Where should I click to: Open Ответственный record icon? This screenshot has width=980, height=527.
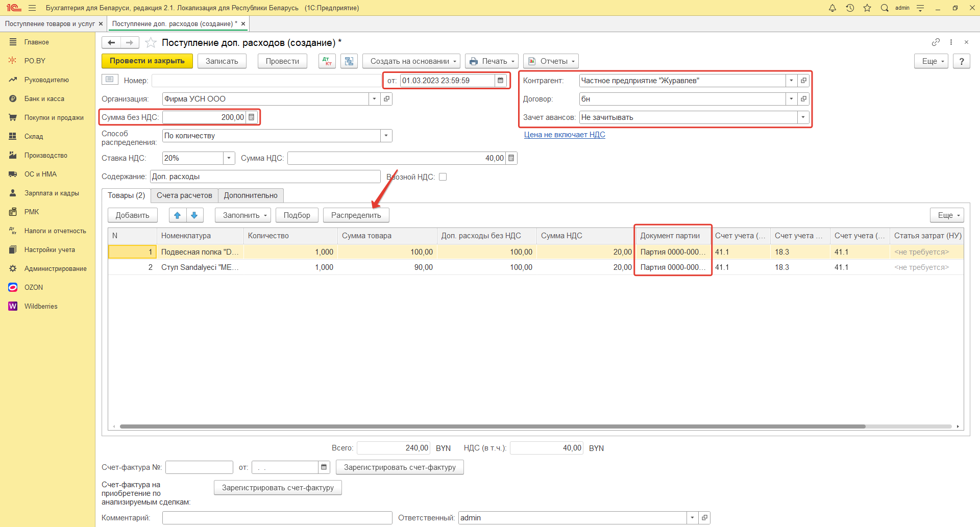pyautogui.click(x=704, y=518)
